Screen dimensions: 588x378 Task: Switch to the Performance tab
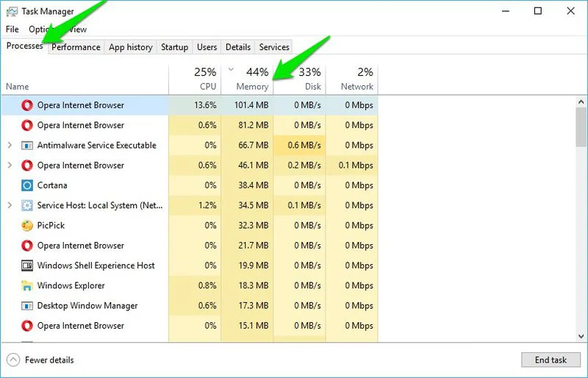point(76,47)
